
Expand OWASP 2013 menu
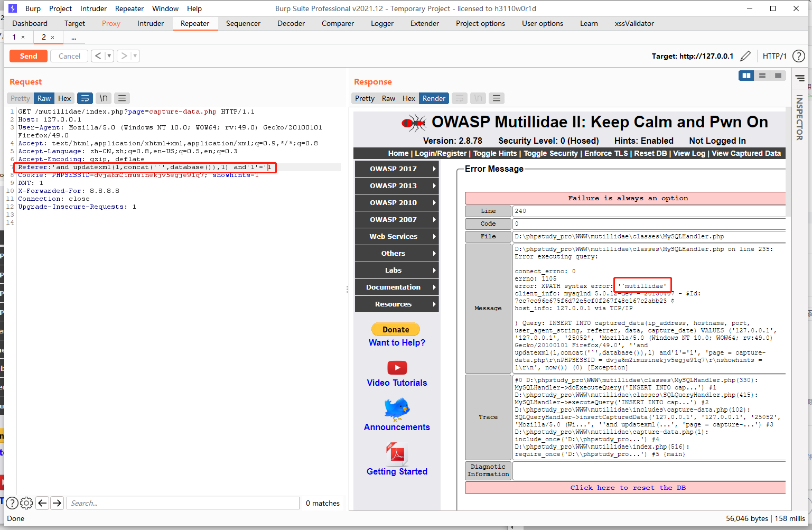[397, 185]
